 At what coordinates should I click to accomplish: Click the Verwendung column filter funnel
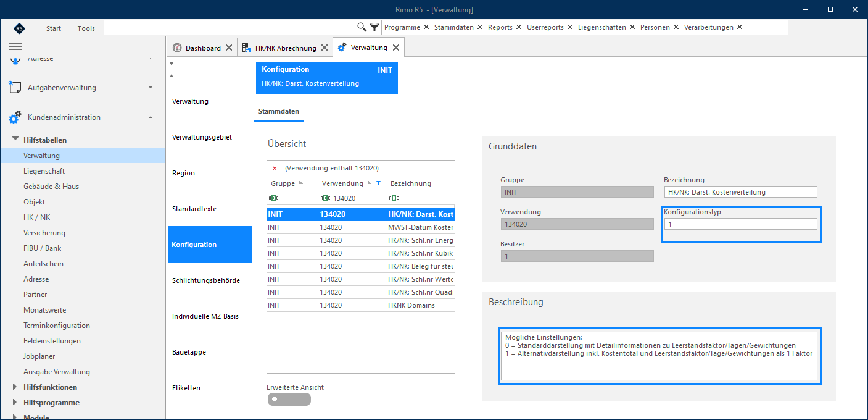coord(378,183)
